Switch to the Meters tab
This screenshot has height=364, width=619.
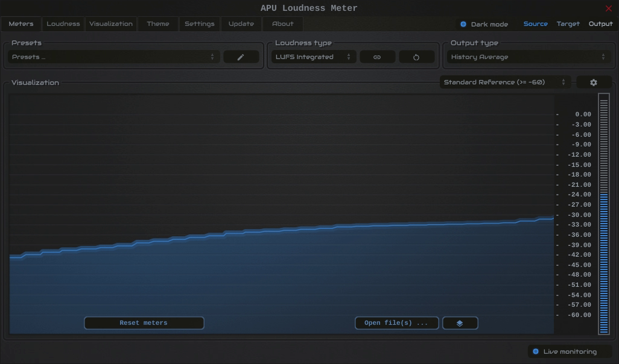point(21,24)
